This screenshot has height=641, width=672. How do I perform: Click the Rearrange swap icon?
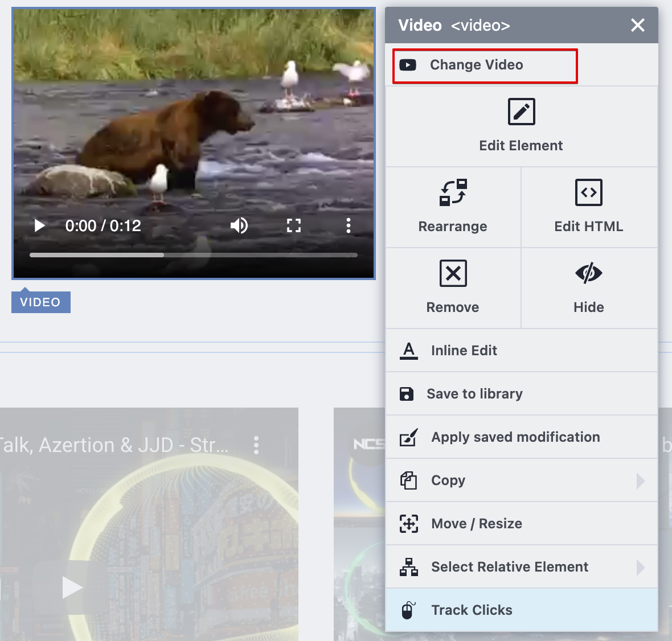coord(453,192)
